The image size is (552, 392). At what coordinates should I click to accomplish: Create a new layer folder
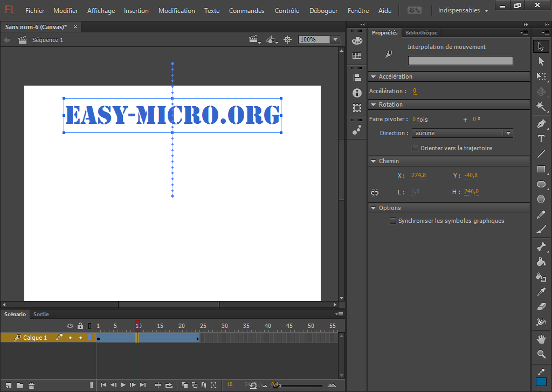point(20,386)
